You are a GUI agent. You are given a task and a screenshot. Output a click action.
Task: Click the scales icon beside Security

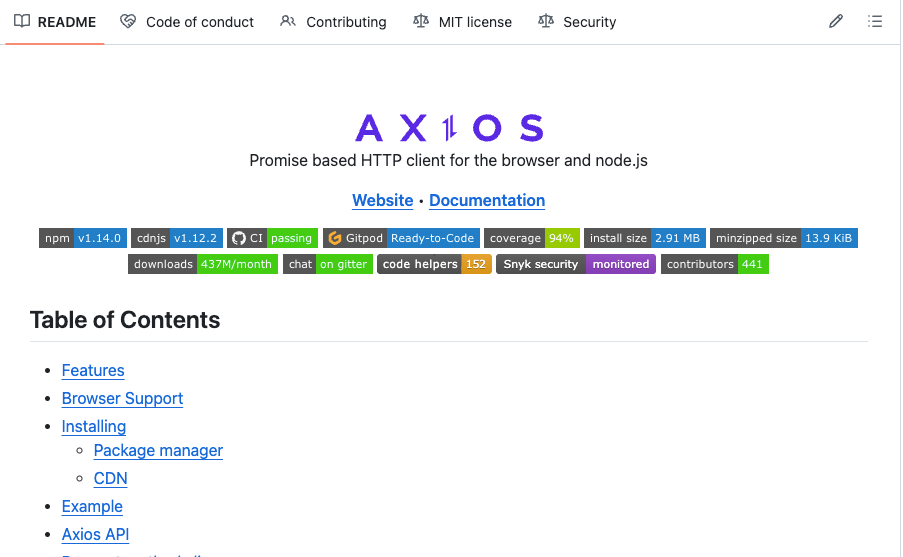[x=545, y=21]
